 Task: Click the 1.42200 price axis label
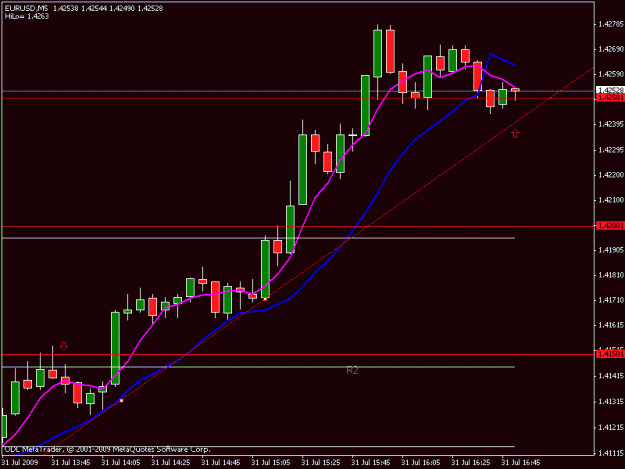coord(611,175)
